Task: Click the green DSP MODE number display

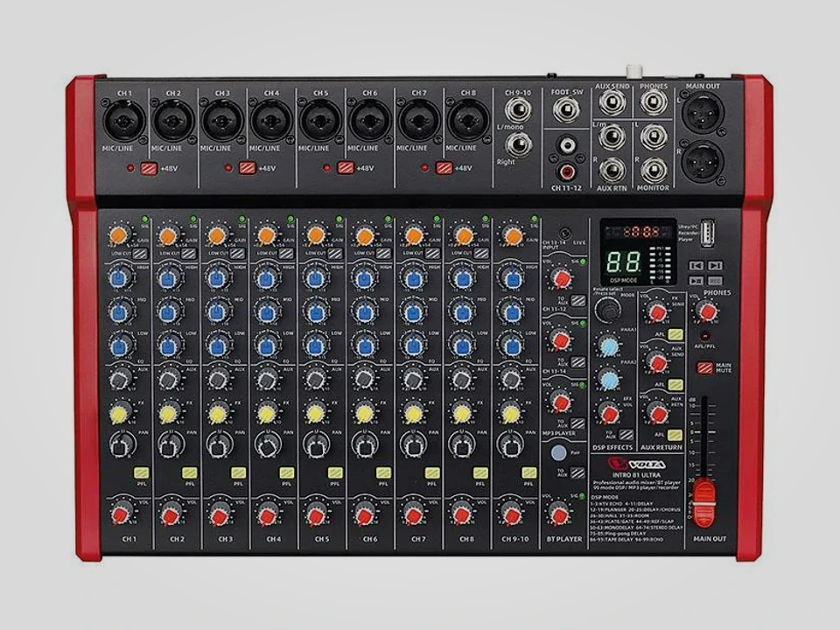Action: (624, 262)
